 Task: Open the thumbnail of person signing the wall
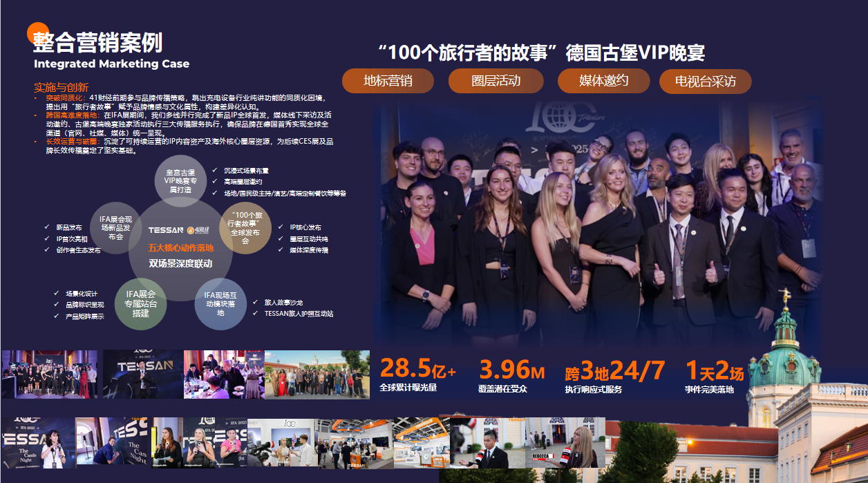[113, 442]
